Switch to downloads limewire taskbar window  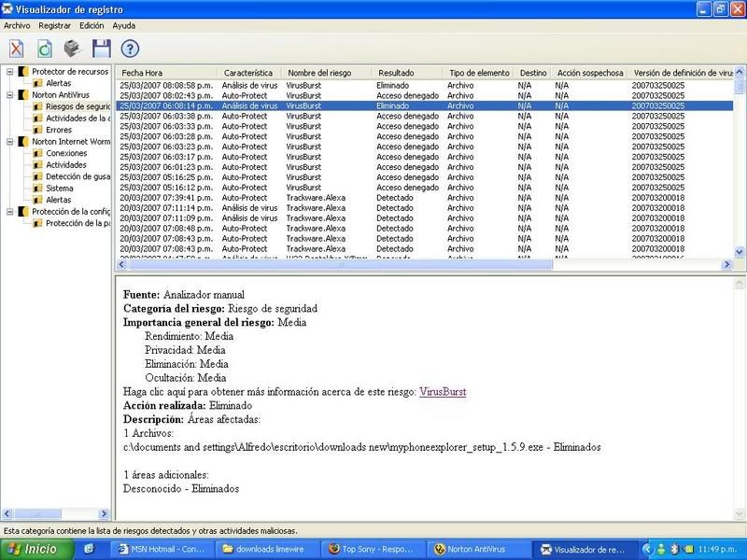click(x=268, y=550)
